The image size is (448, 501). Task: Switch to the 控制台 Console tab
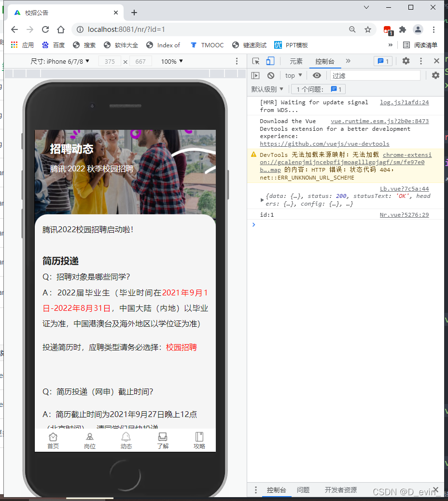pos(325,61)
